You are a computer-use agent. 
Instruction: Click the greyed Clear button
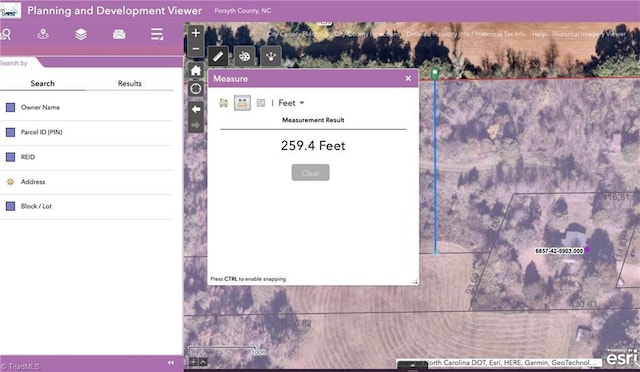pyautogui.click(x=310, y=173)
